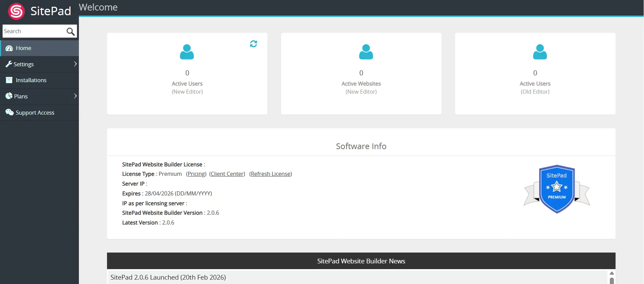The height and width of the screenshot is (284, 644).
Task: Click the news scrollbar up arrow
Action: point(611,273)
